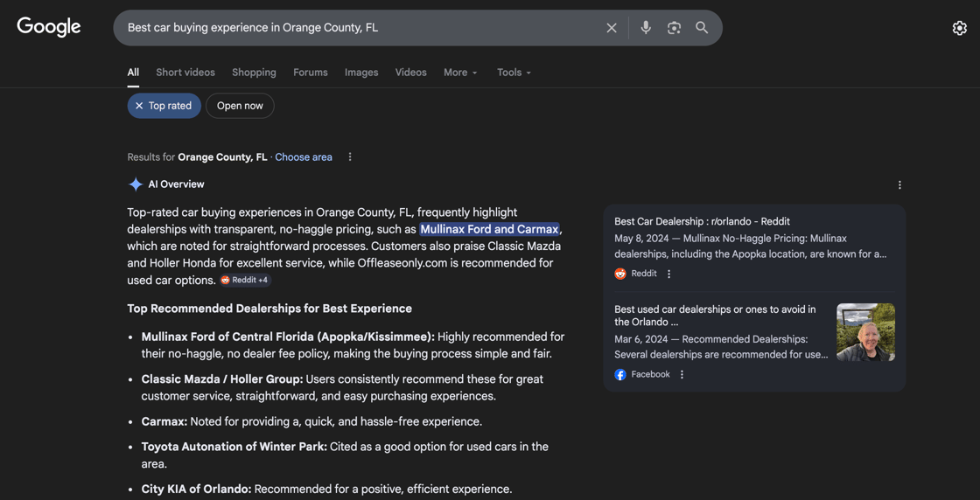Screen dimensions: 980x500
Task: Open search by image camera icon
Action: (674, 28)
